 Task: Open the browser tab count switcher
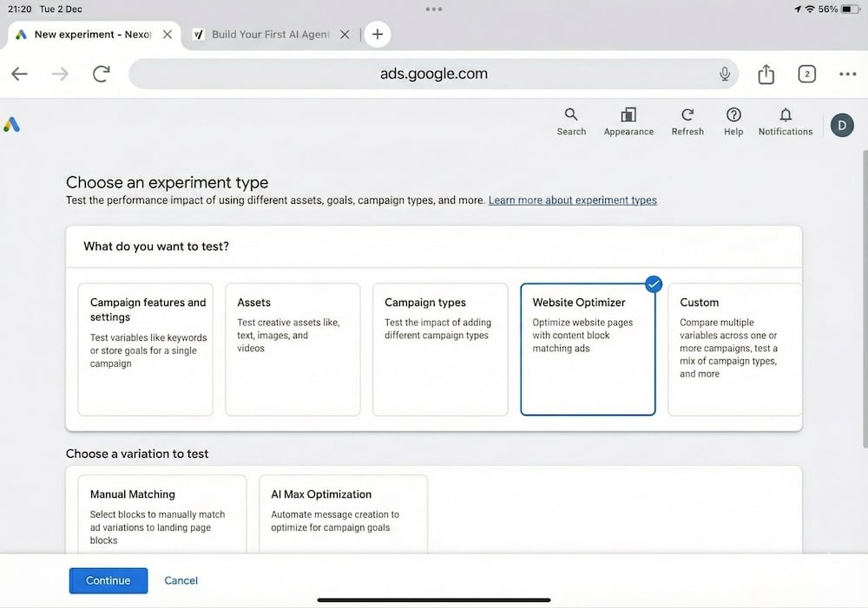pyautogui.click(x=806, y=75)
